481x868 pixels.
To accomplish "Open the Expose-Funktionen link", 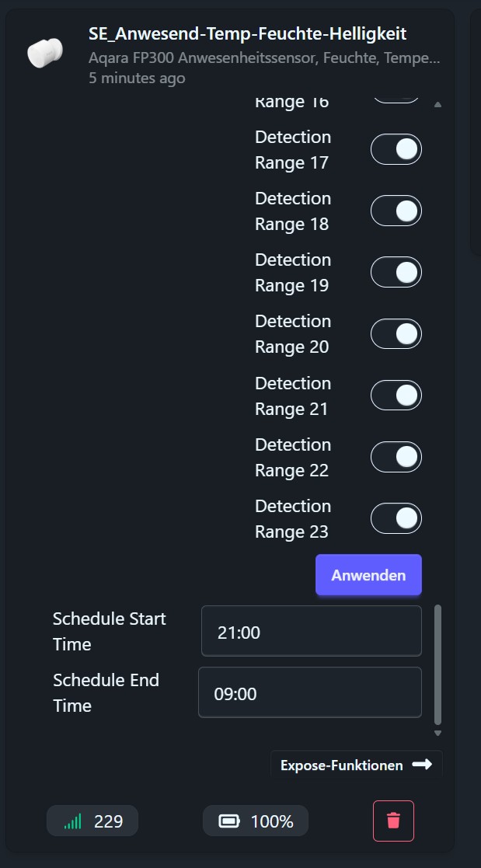I will (x=340, y=765).
